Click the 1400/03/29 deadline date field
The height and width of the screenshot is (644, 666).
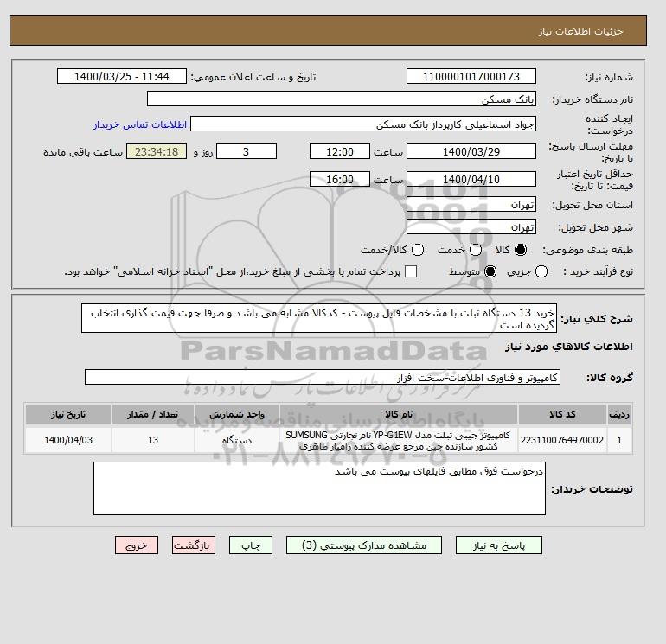coord(471,151)
